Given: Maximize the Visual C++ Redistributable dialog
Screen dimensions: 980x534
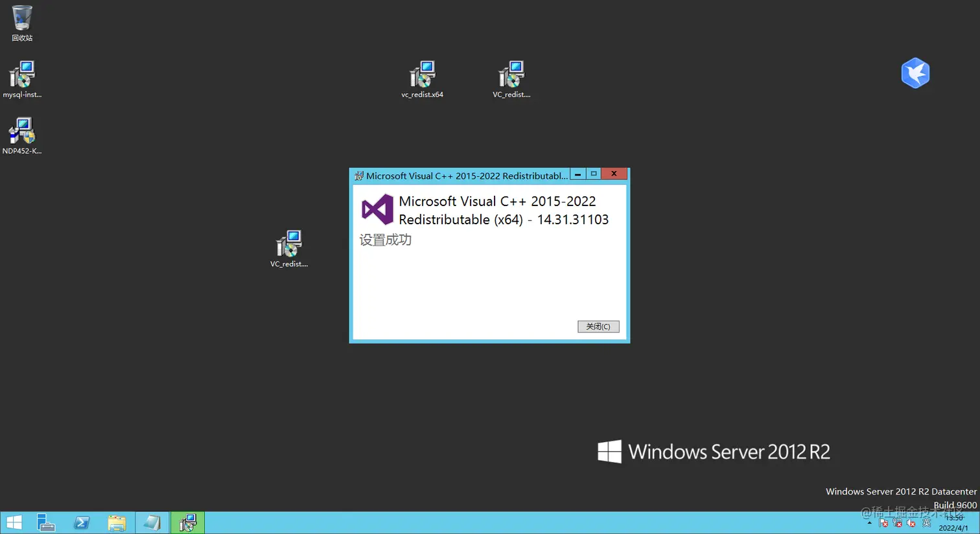Looking at the screenshot, I should click(593, 174).
